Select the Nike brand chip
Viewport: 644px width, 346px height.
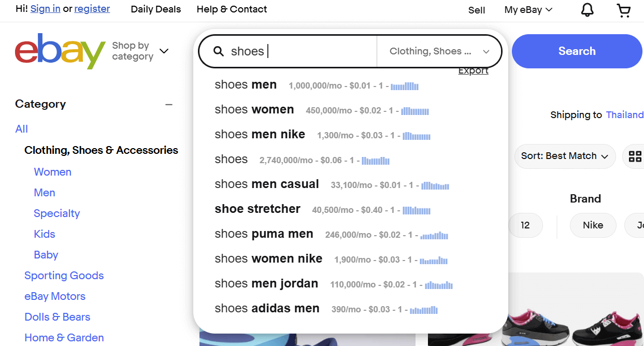pos(593,225)
